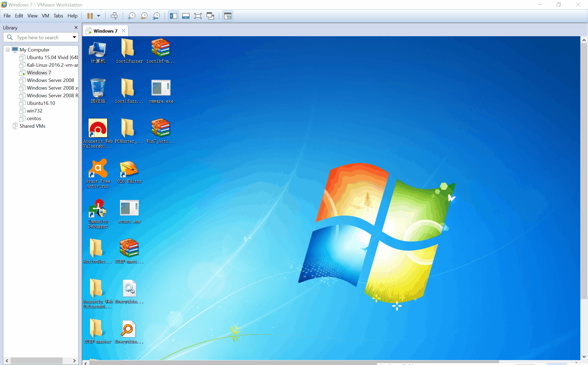Click the VM view scroll down arrow
The image size is (588, 365).
point(584,357)
